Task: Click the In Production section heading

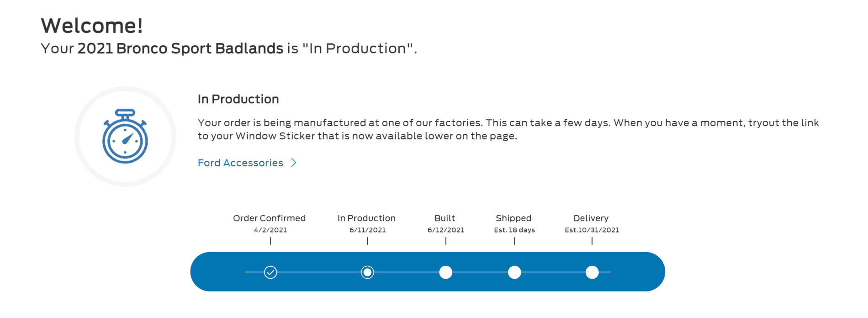Action: [238, 99]
